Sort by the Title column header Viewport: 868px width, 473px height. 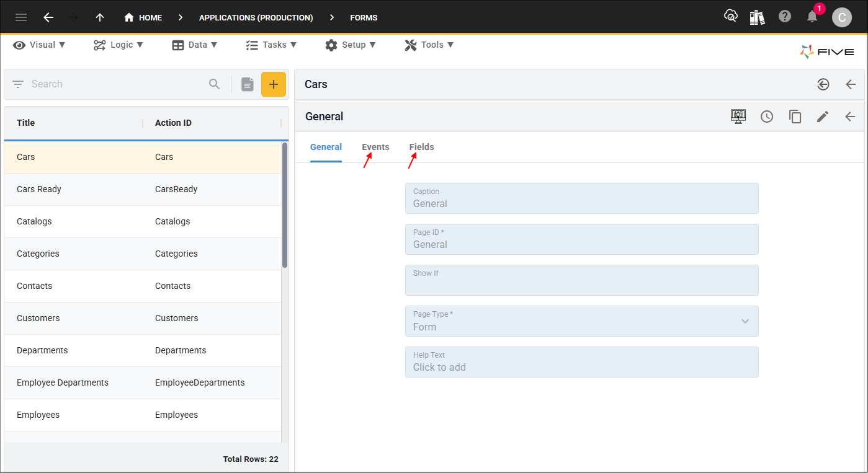coord(25,123)
